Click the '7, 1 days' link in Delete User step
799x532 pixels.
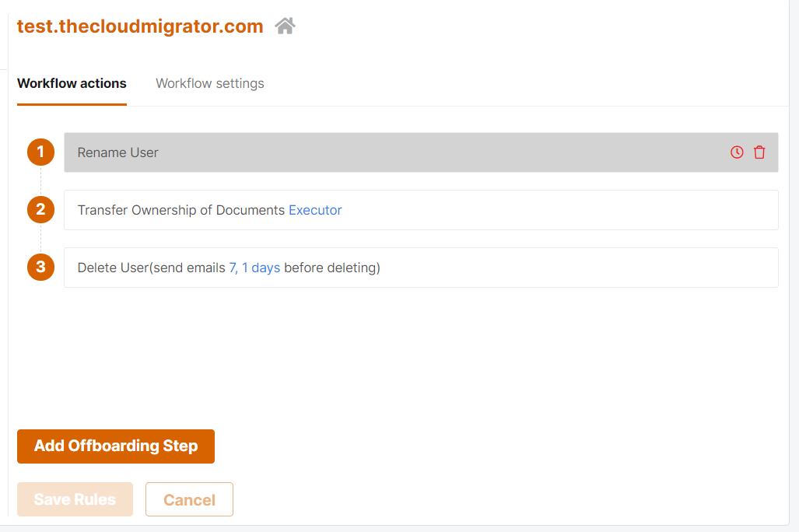point(254,268)
